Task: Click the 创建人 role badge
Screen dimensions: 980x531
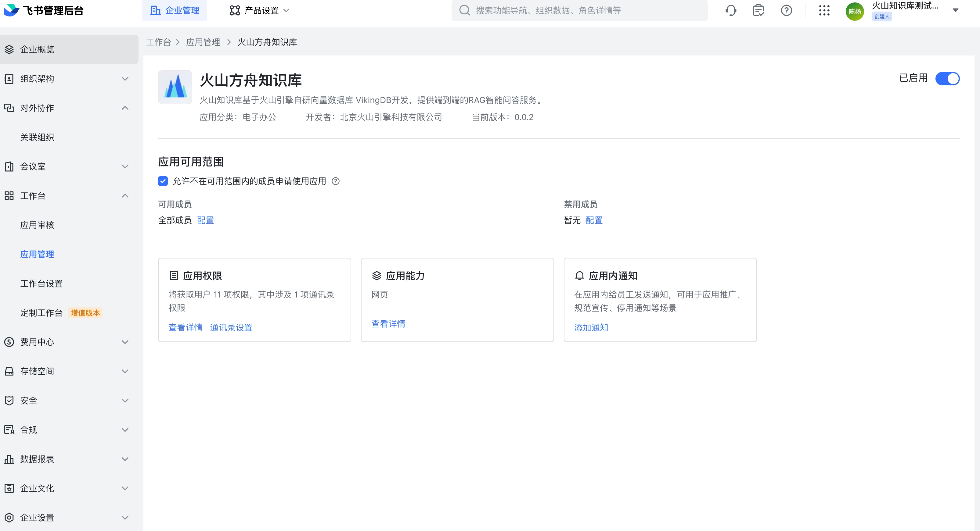Action: (881, 17)
